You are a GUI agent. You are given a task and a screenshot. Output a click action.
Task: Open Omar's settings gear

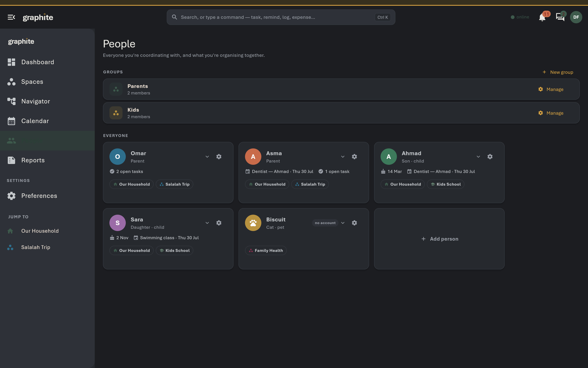(x=219, y=156)
